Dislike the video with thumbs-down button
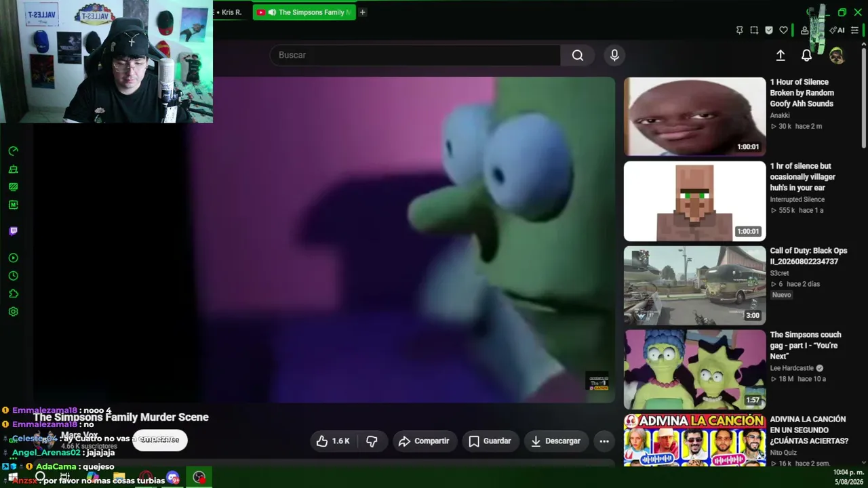 click(372, 441)
